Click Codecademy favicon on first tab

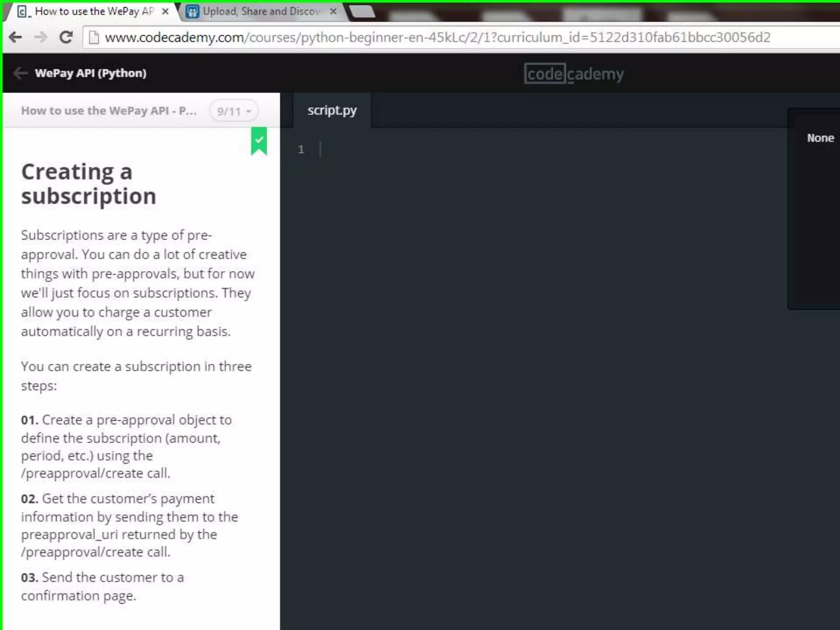click(x=23, y=11)
